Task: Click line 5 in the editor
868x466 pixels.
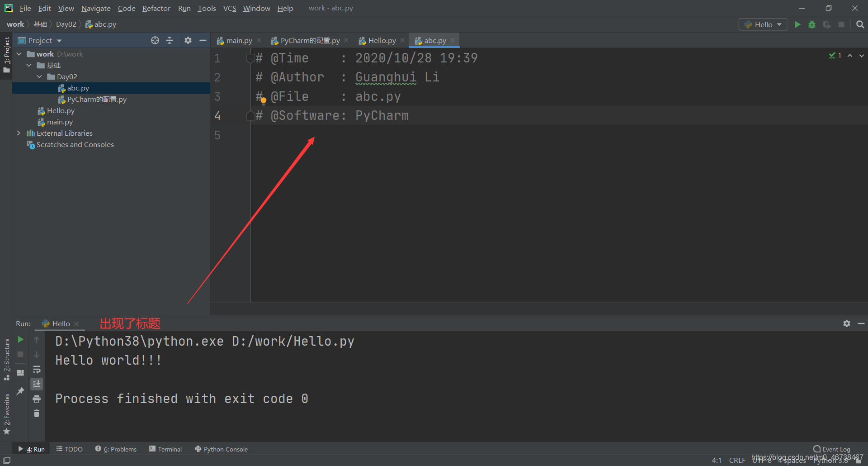Action: (x=558, y=135)
